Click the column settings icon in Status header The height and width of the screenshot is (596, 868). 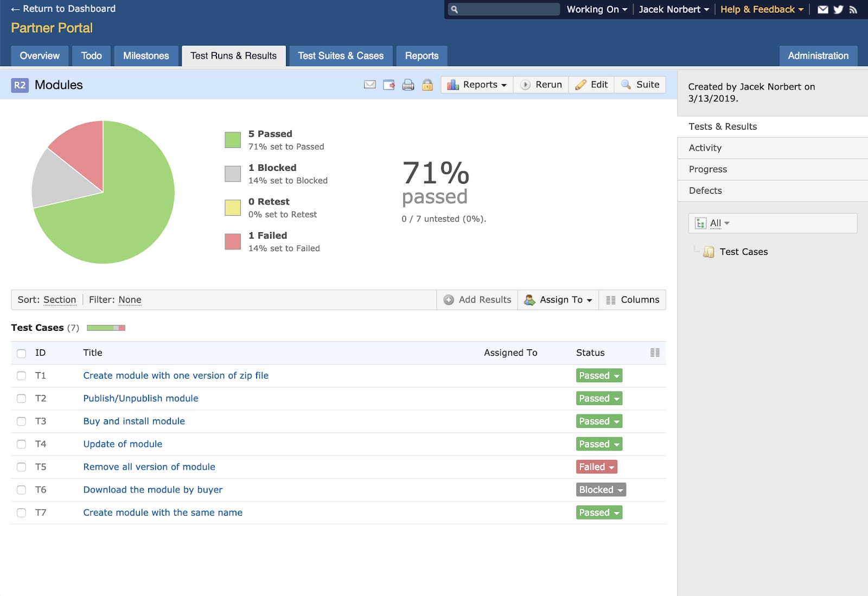click(x=655, y=353)
